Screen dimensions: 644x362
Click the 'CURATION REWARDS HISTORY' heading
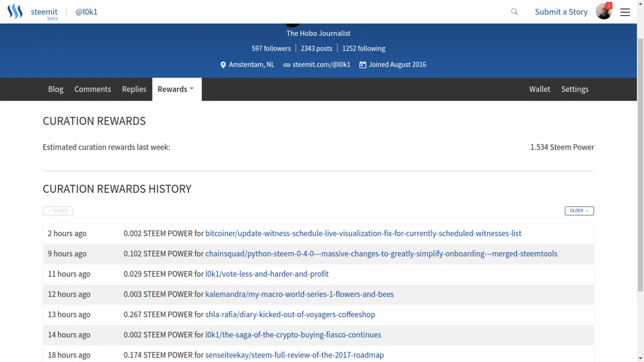tap(117, 189)
